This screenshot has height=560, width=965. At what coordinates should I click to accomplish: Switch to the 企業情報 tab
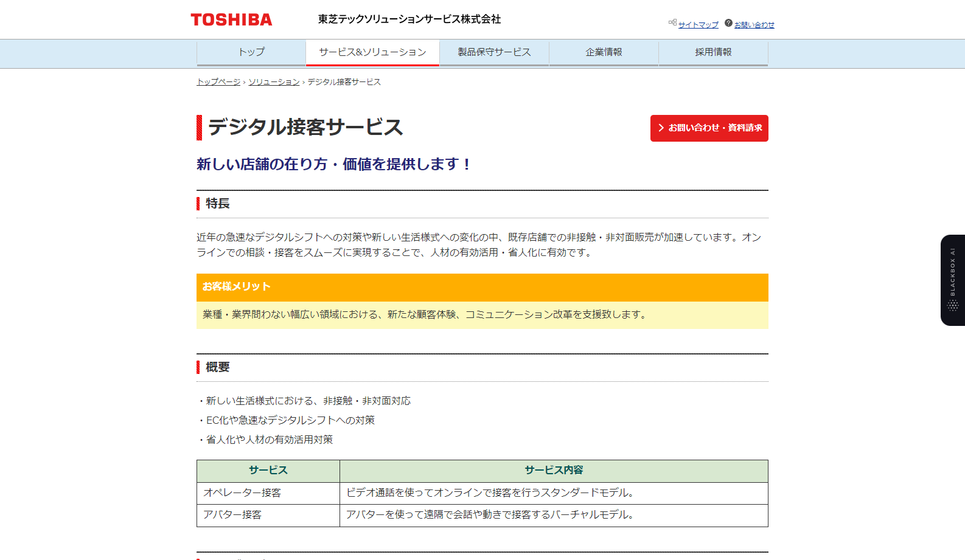click(604, 53)
